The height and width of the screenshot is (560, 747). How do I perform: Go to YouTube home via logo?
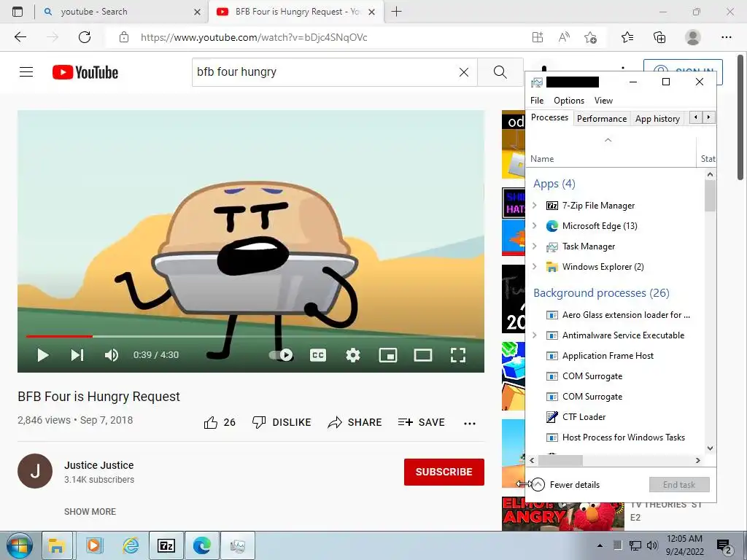click(85, 72)
